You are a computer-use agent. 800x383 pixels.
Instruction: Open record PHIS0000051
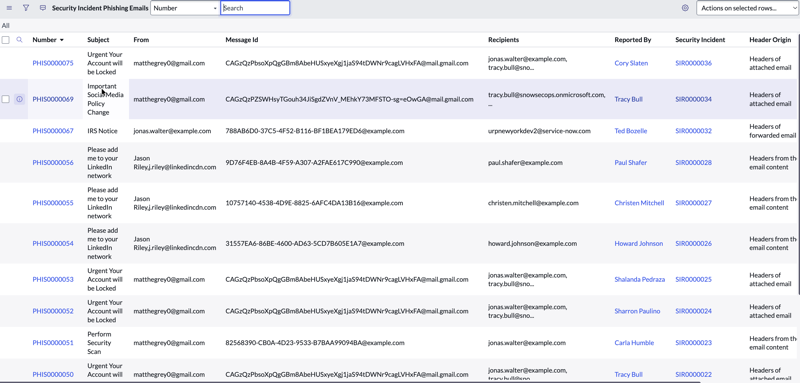53,343
